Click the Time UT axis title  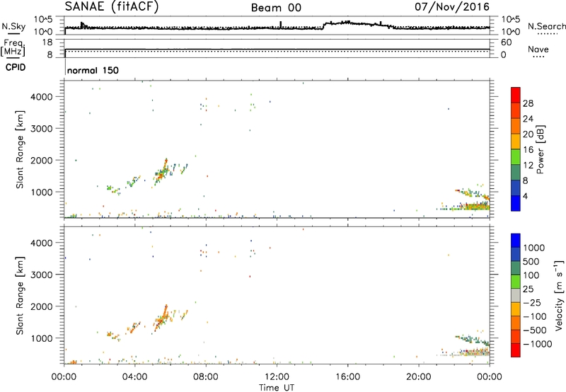tap(277, 387)
